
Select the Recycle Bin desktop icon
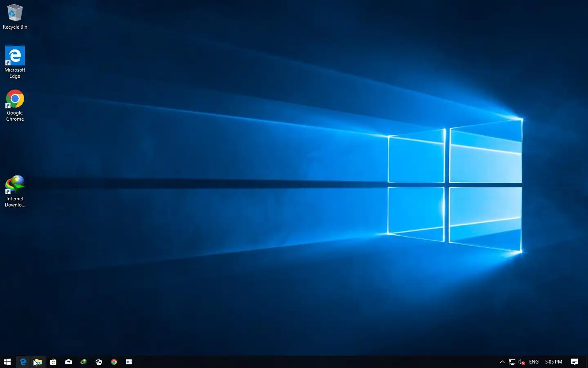point(15,17)
